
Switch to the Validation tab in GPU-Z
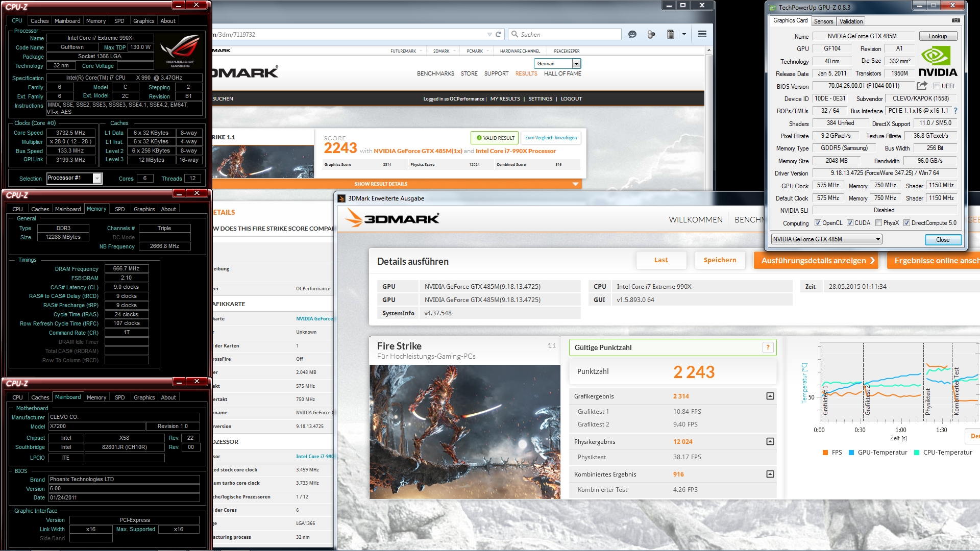(851, 21)
